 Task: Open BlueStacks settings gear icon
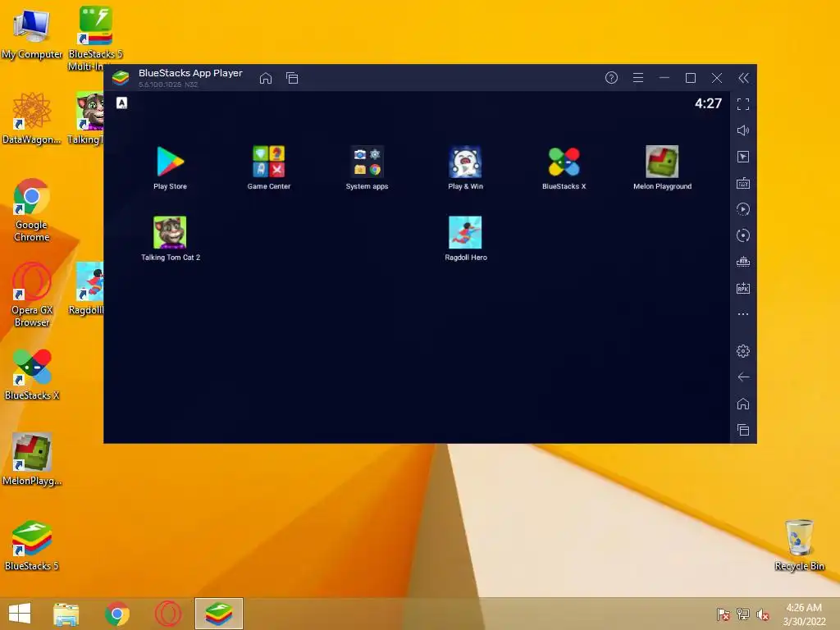[743, 351]
